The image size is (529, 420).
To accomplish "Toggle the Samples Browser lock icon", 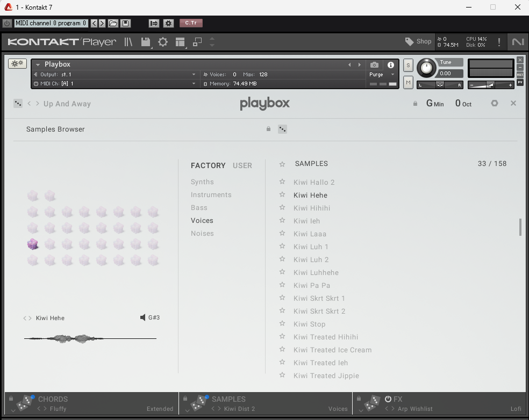I will 269,129.
